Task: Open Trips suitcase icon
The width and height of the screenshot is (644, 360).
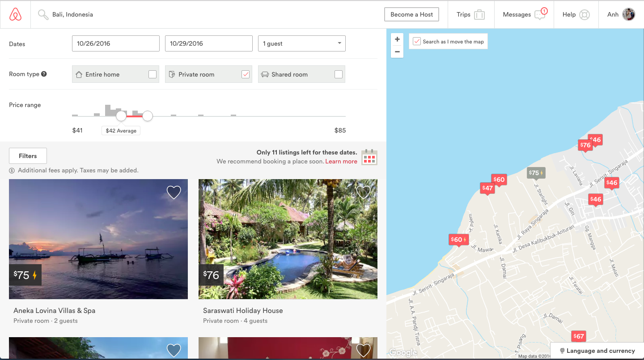Action: point(479,14)
